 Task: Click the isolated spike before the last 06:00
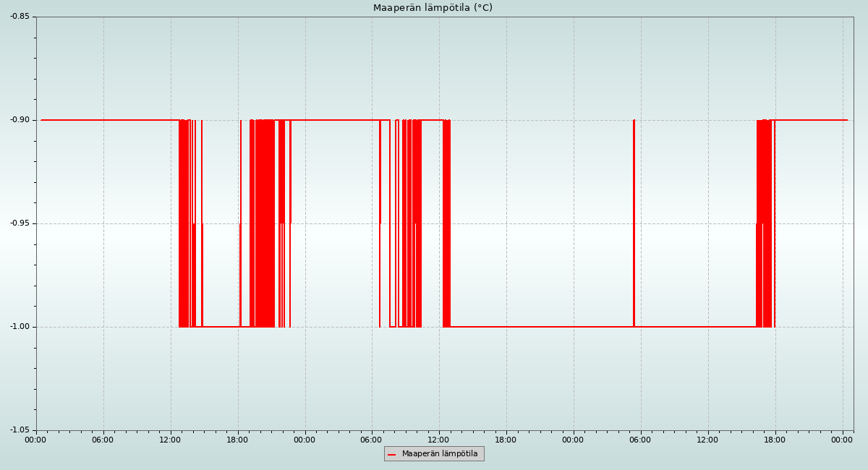tap(634, 217)
